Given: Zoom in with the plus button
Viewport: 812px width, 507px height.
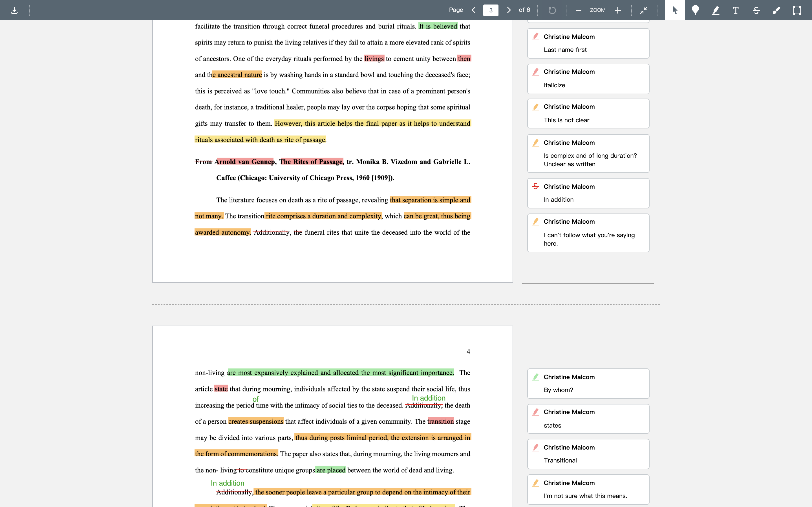Looking at the screenshot, I should (x=617, y=10).
